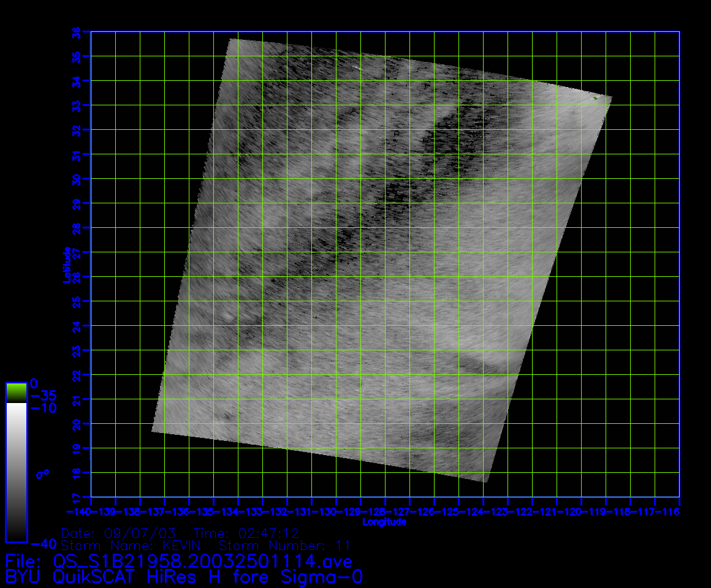This screenshot has height=588, width=711.
Task: Click the Time: 02:47:12 text
Action: pyautogui.click(x=246, y=533)
